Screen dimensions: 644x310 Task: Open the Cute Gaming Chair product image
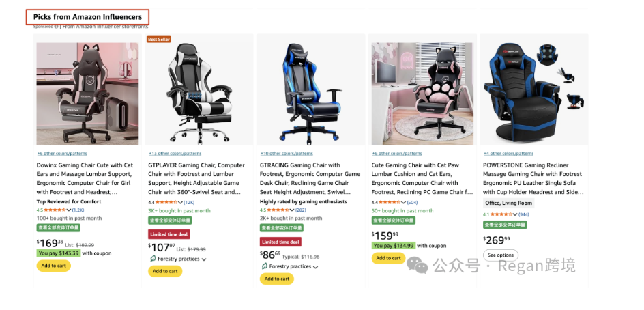422,94
